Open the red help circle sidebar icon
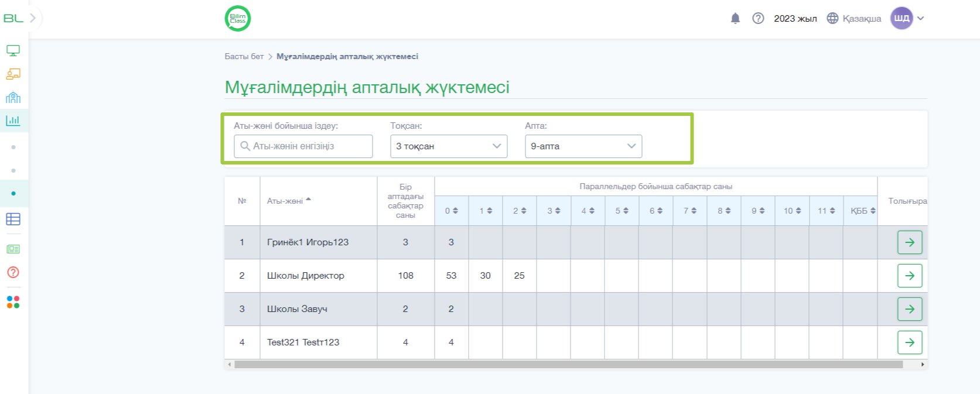 13,272
